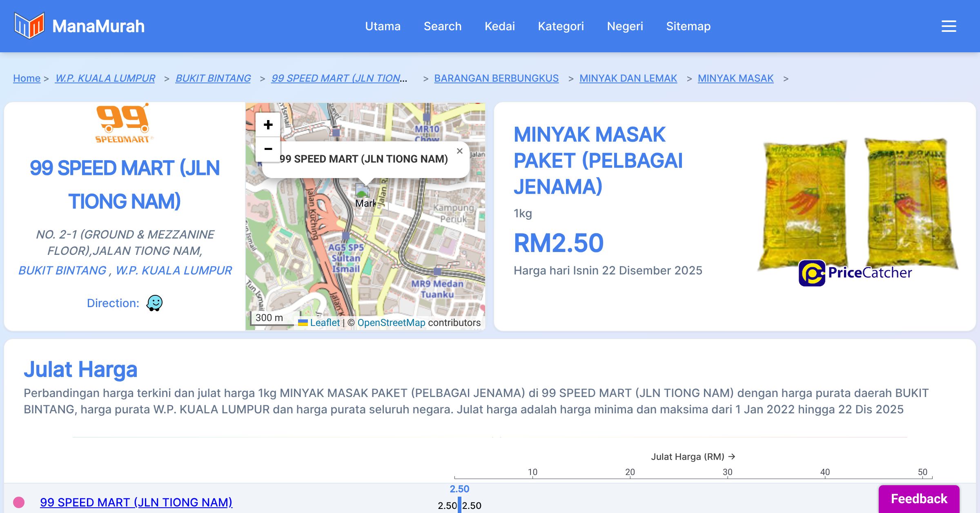Open the hamburger menu icon
Viewport: 980px width, 513px height.
click(x=949, y=26)
